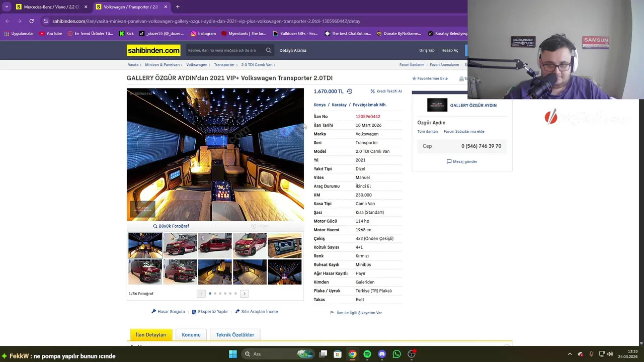Open Büyük Fotoğraf view

[x=171, y=226]
